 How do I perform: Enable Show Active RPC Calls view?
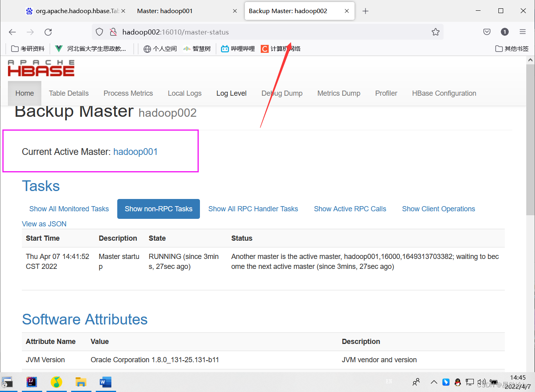tap(350, 209)
